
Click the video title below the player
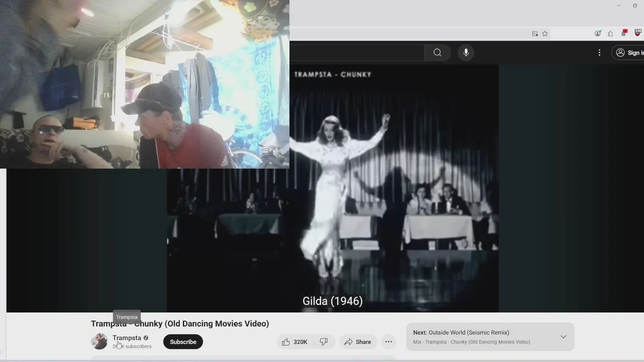tap(180, 324)
